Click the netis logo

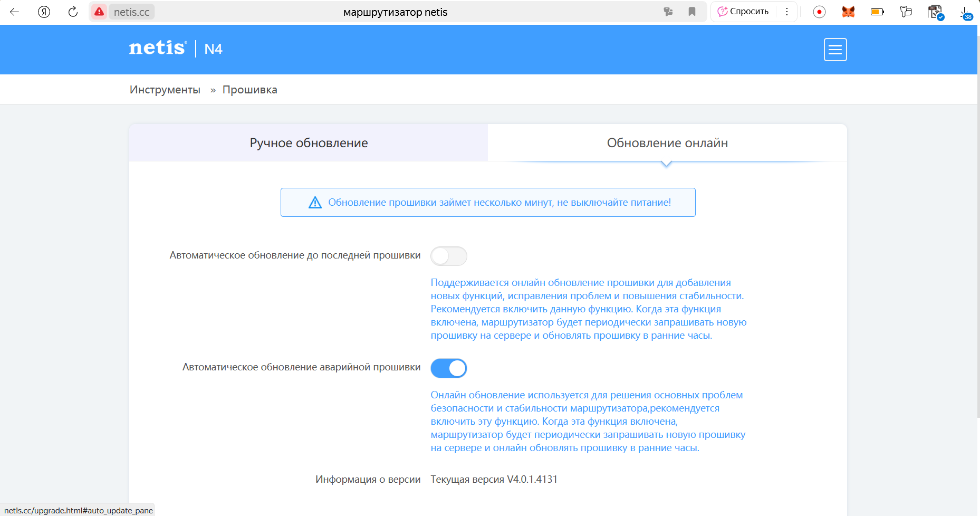click(x=158, y=48)
